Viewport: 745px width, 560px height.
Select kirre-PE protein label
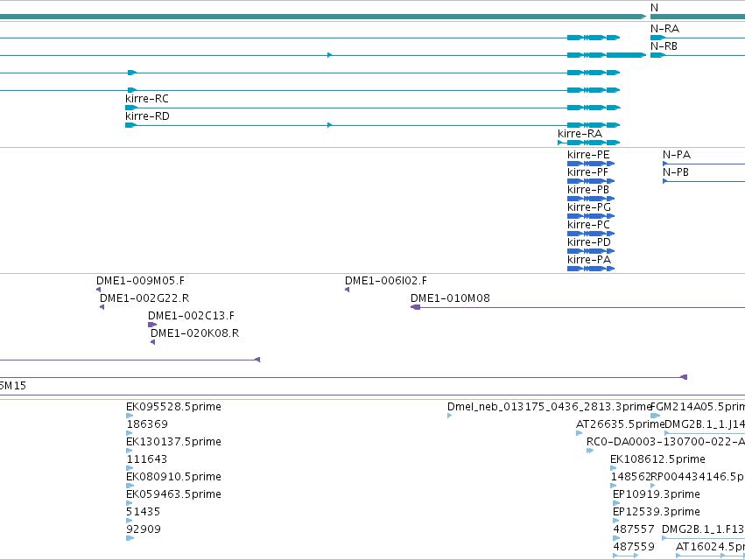(588, 155)
